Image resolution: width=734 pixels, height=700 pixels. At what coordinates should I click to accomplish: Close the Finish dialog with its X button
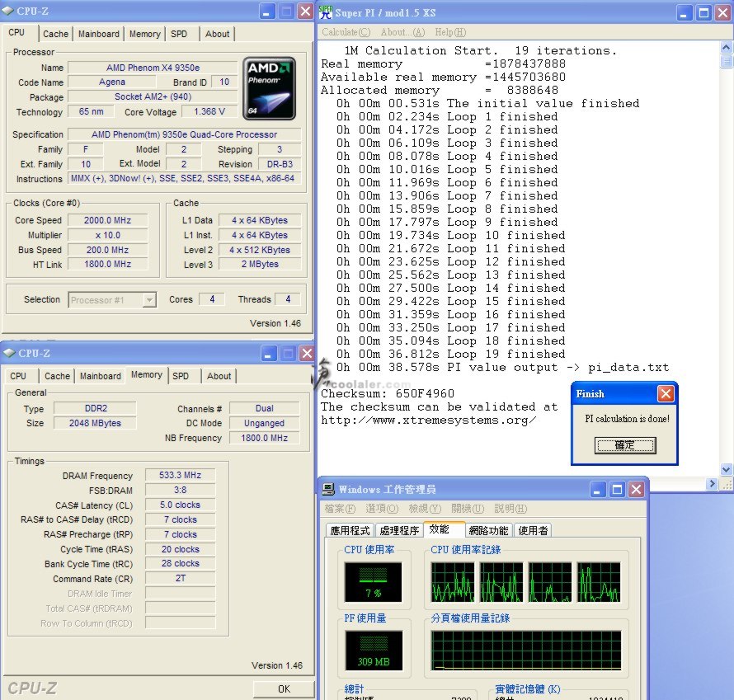pyautogui.click(x=666, y=393)
